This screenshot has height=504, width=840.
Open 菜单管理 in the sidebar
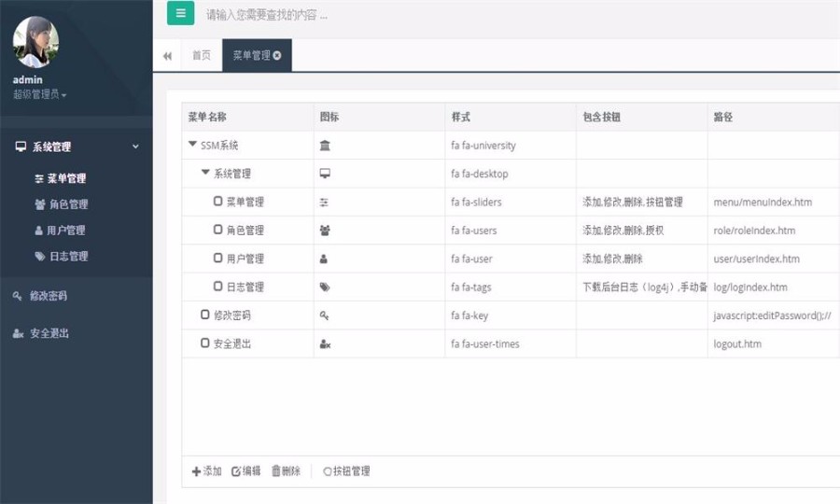pyautogui.click(x=66, y=178)
